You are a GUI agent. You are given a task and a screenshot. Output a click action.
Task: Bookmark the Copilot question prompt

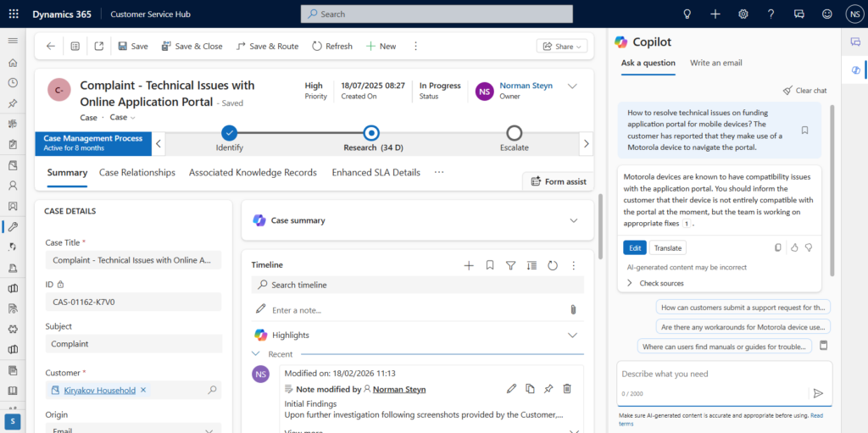(x=804, y=130)
